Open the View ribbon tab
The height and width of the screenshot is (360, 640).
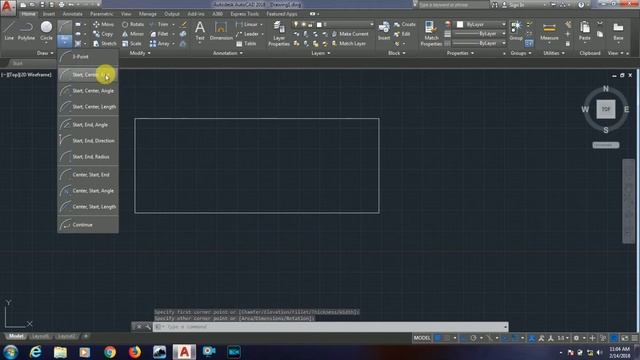pyautogui.click(x=126, y=14)
